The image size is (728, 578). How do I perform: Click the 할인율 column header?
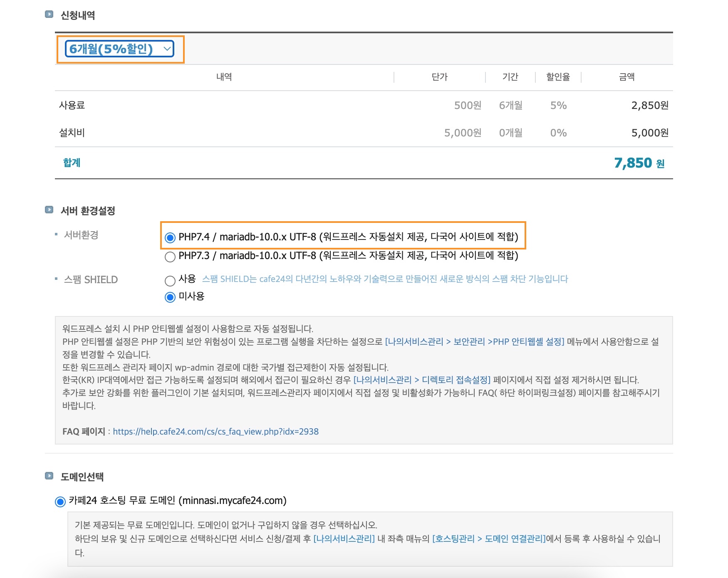tap(558, 77)
